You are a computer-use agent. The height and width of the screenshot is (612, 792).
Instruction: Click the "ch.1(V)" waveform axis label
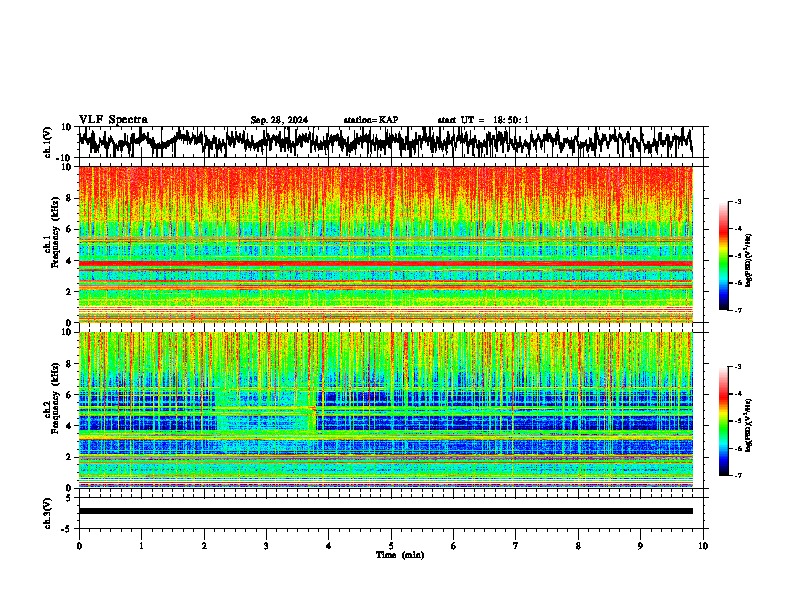pos(48,142)
